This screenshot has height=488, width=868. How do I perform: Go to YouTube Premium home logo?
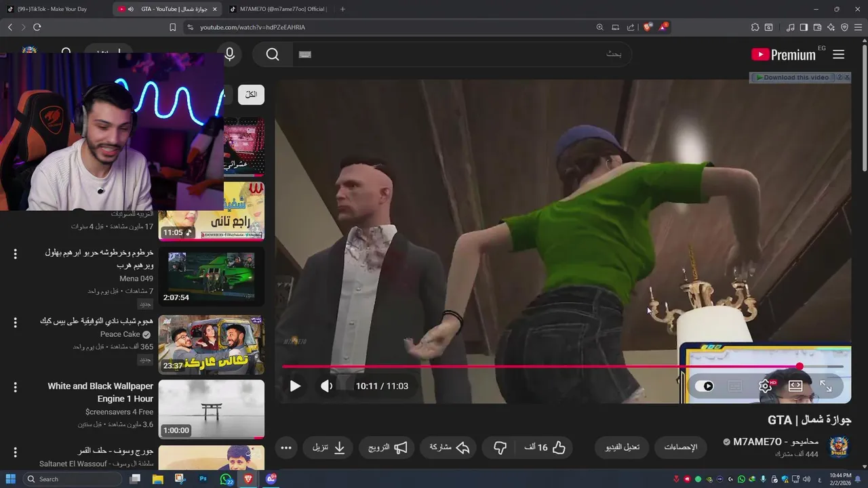783,55
